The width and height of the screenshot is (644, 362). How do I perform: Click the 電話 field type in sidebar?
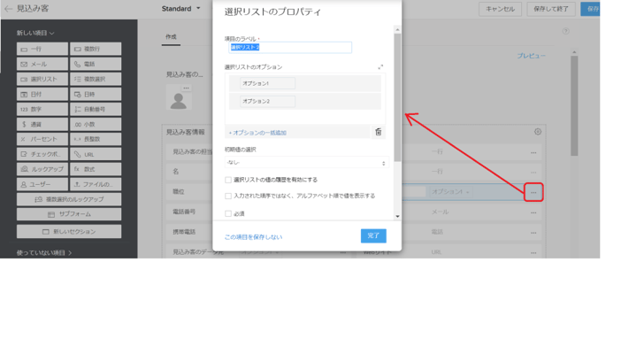96,64
